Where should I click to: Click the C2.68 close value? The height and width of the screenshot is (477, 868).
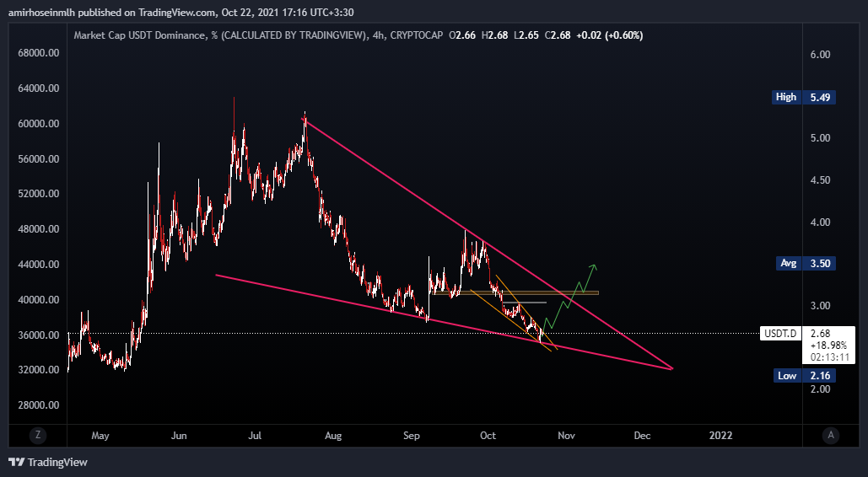[x=558, y=35]
